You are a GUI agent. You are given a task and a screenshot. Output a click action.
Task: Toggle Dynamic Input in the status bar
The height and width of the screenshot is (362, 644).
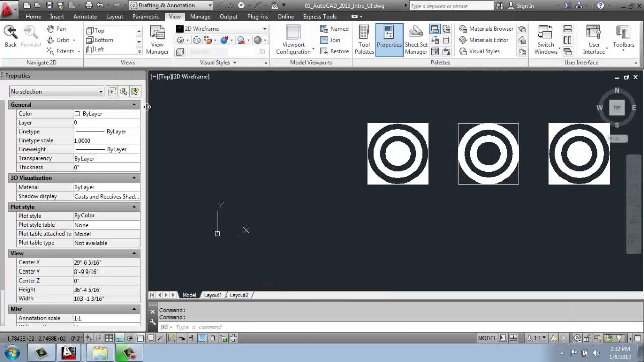(182, 338)
